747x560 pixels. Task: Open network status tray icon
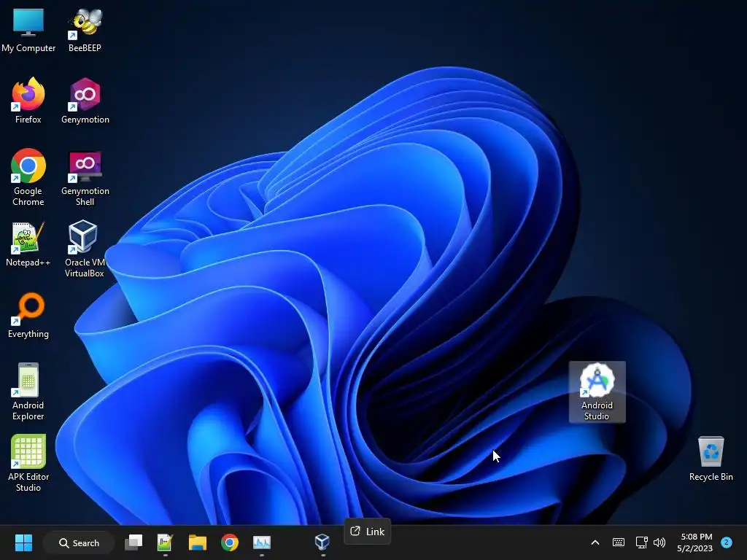641,542
